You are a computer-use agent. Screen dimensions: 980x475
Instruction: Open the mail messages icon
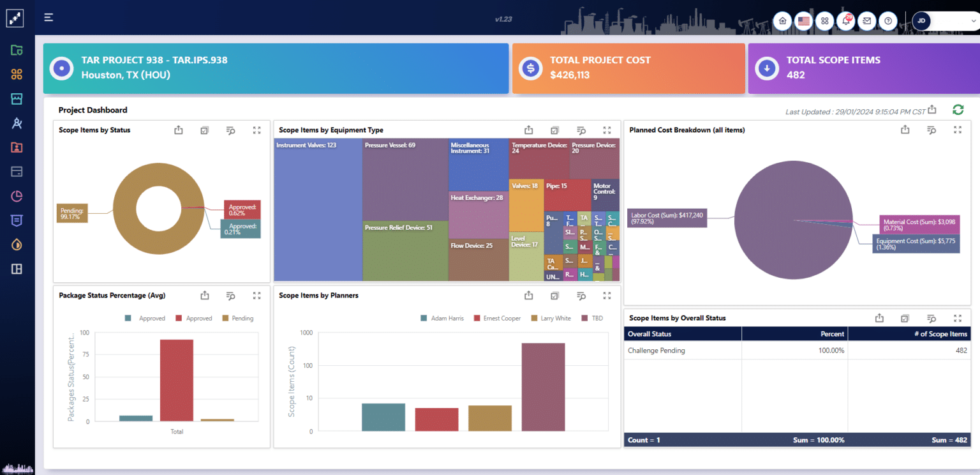[x=866, y=21]
